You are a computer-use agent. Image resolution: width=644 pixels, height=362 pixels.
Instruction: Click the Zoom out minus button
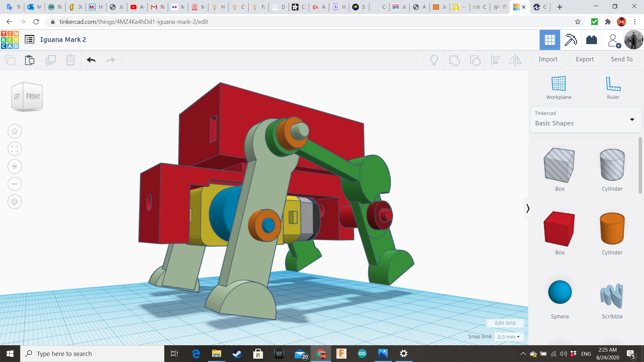point(15,184)
